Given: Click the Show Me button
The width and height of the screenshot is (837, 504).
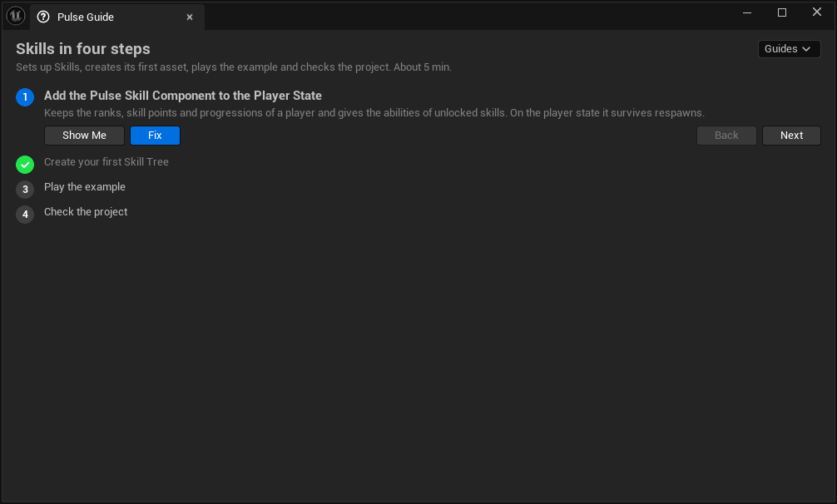Looking at the screenshot, I should (84, 136).
